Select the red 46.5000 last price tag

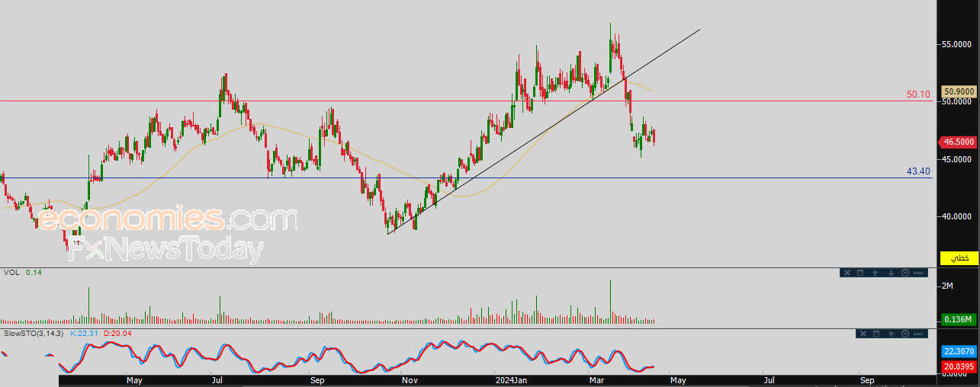[x=959, y=142]
